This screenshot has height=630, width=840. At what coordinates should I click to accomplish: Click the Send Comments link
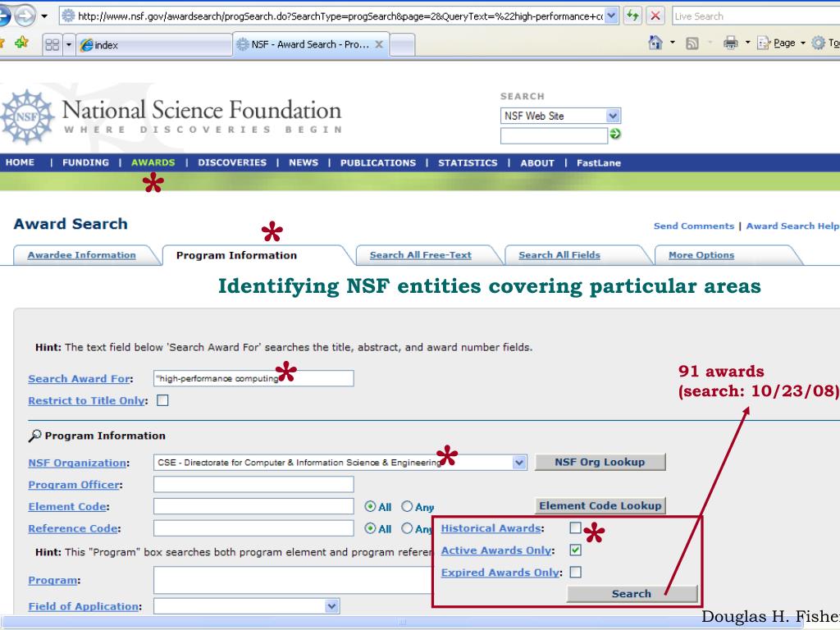point(694,226)
